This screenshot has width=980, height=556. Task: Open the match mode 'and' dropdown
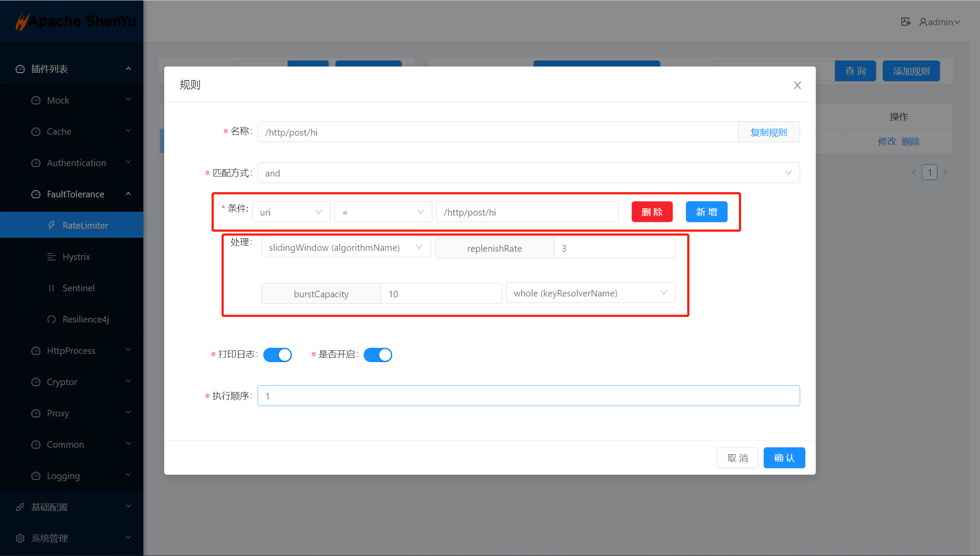528,173
